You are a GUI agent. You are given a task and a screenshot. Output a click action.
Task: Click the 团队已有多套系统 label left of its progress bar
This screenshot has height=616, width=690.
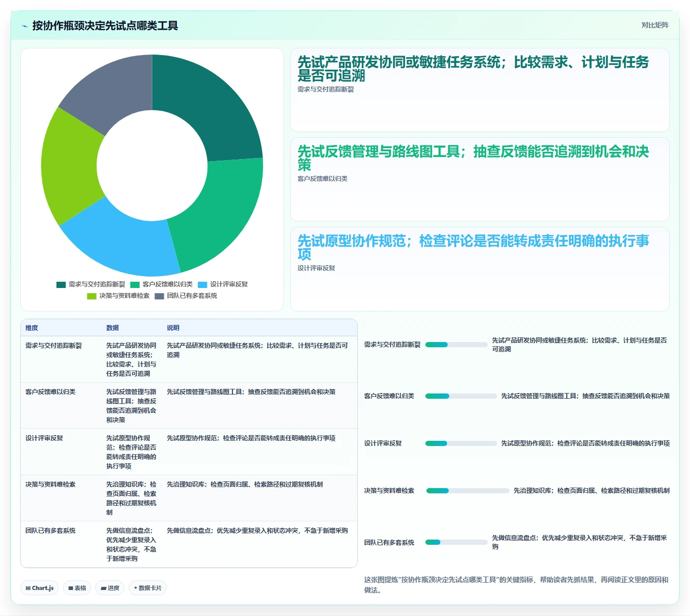(389, 542)
